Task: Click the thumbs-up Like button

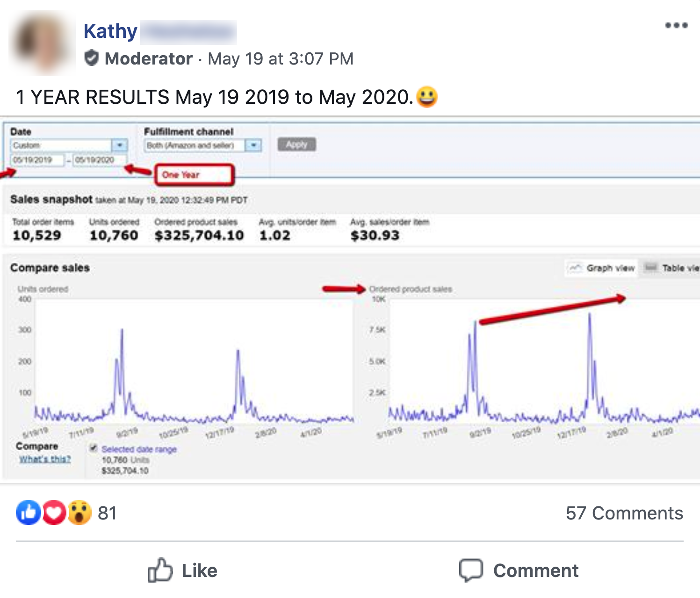Action: [x=183, y=570]
